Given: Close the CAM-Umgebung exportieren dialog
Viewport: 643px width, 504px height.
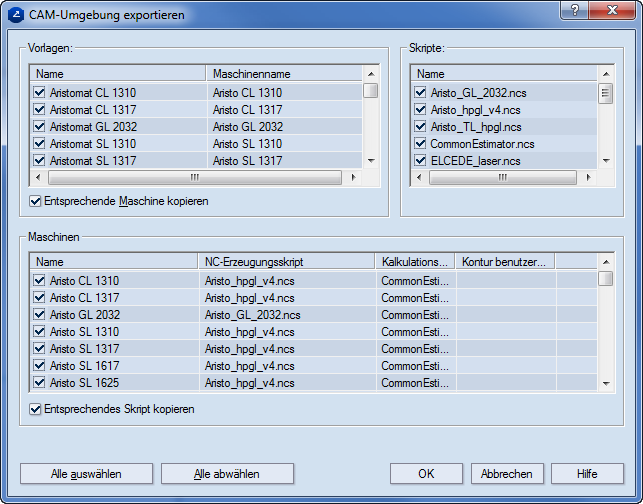Looking at the screenshot, I should (613, 10).
